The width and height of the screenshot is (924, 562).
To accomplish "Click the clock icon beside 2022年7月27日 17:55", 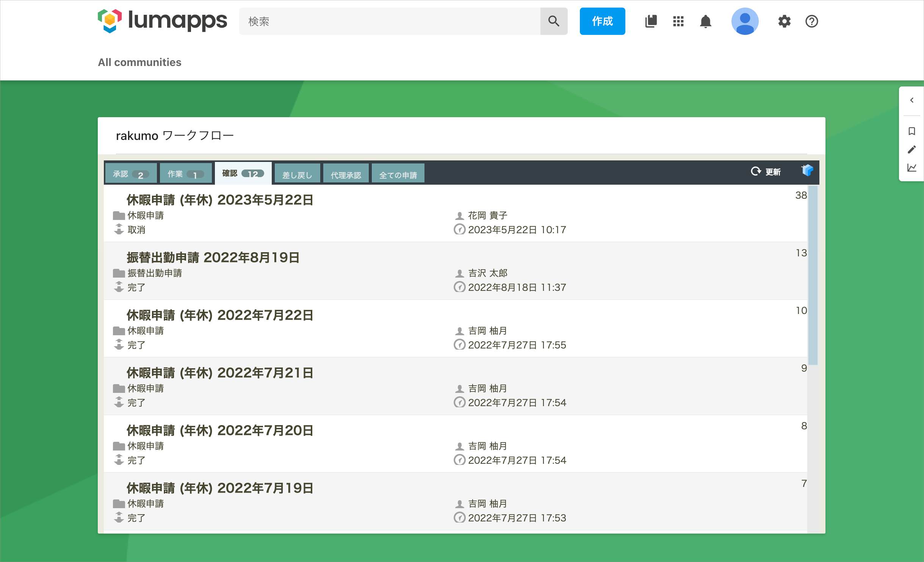I will pyautogui.click(x=459, y=345).
